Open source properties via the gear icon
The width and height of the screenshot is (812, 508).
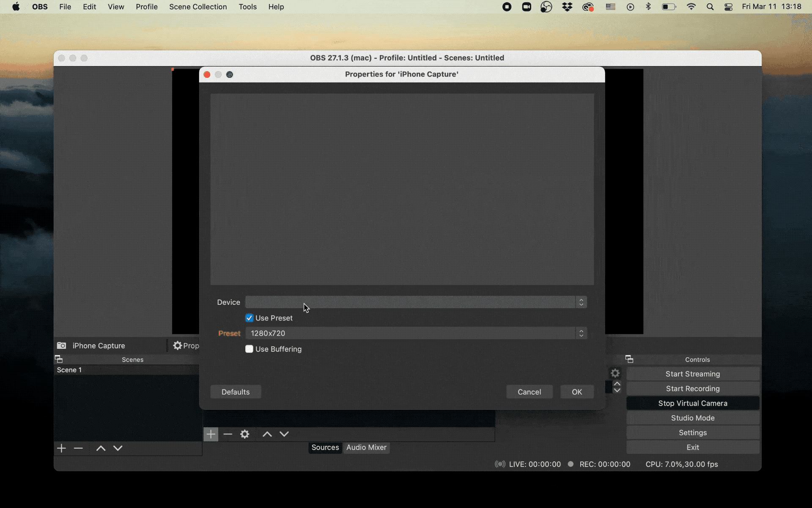(x=245, y=434)
